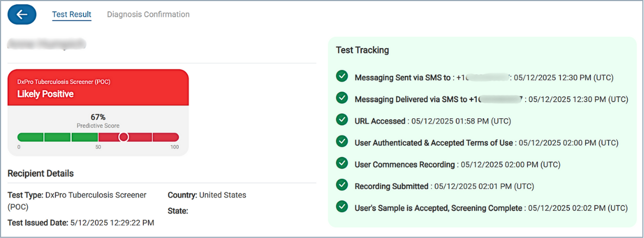Select the Country: United States text
The width and height of the screenshot is (644, 238).
[x=207, y=195]
